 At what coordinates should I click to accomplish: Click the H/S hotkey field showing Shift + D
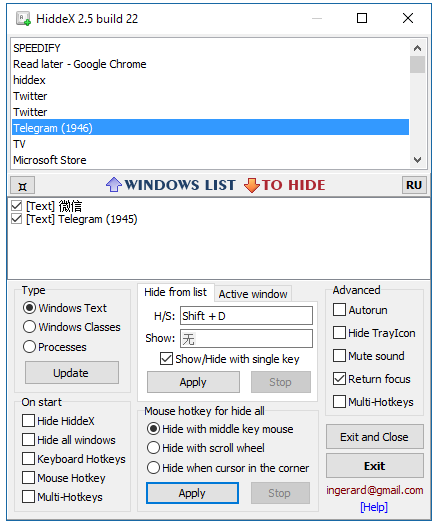click(246, 316)
